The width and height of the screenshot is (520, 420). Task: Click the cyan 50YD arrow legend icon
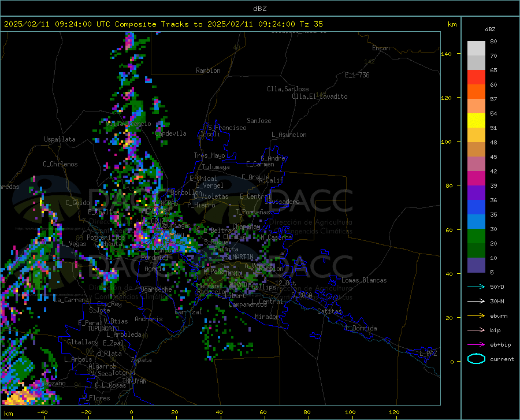(476, 287)
